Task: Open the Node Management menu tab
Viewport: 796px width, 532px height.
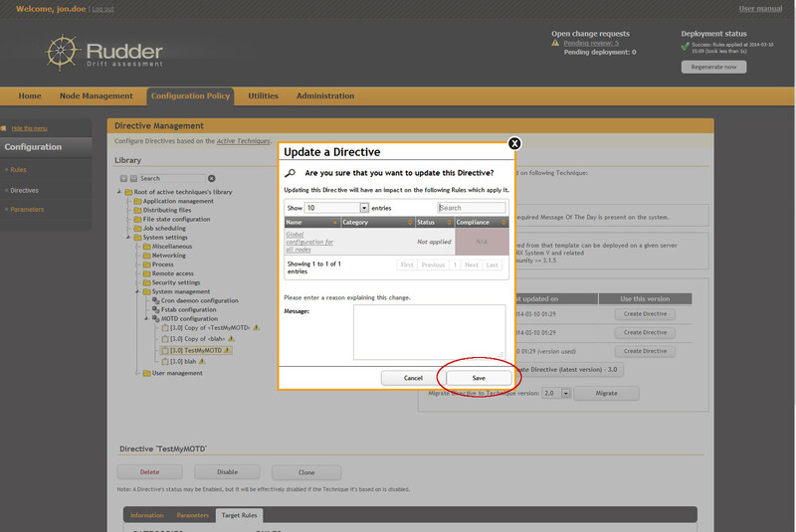Action: tap(96, 95)
